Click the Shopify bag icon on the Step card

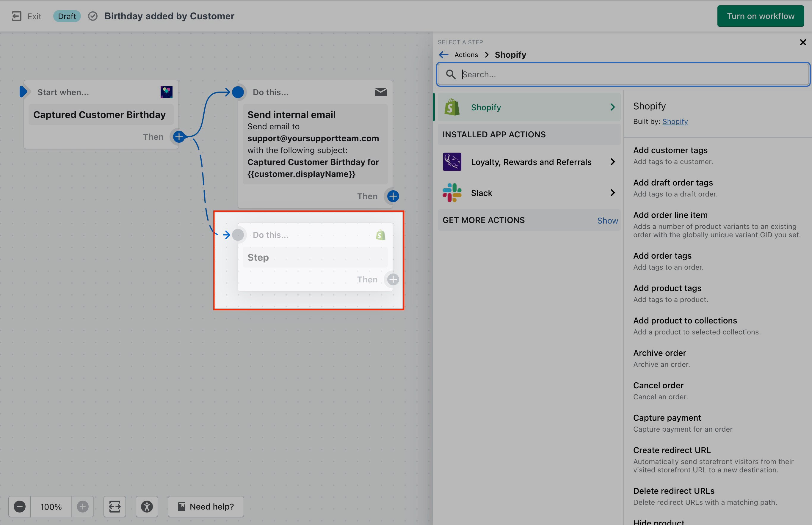click(x=381, y=235)
